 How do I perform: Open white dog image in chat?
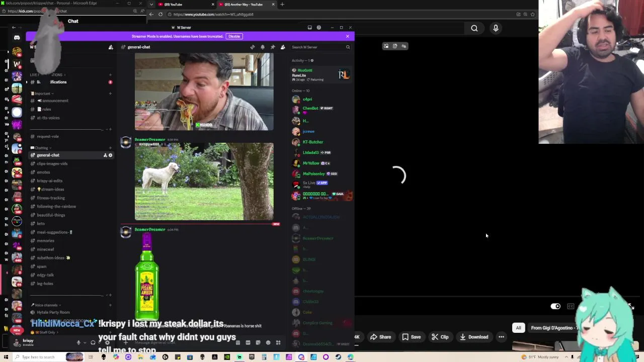(x=204, y=182)
